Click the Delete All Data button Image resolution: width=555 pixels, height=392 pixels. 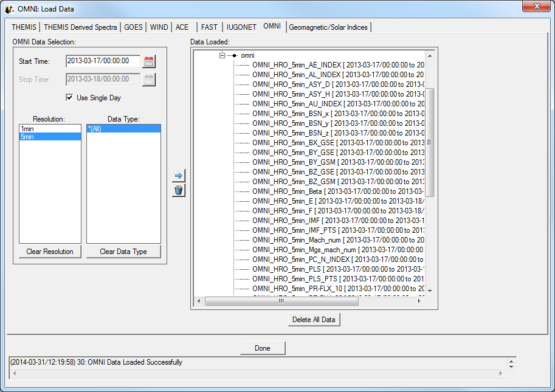tap(314, 320)
